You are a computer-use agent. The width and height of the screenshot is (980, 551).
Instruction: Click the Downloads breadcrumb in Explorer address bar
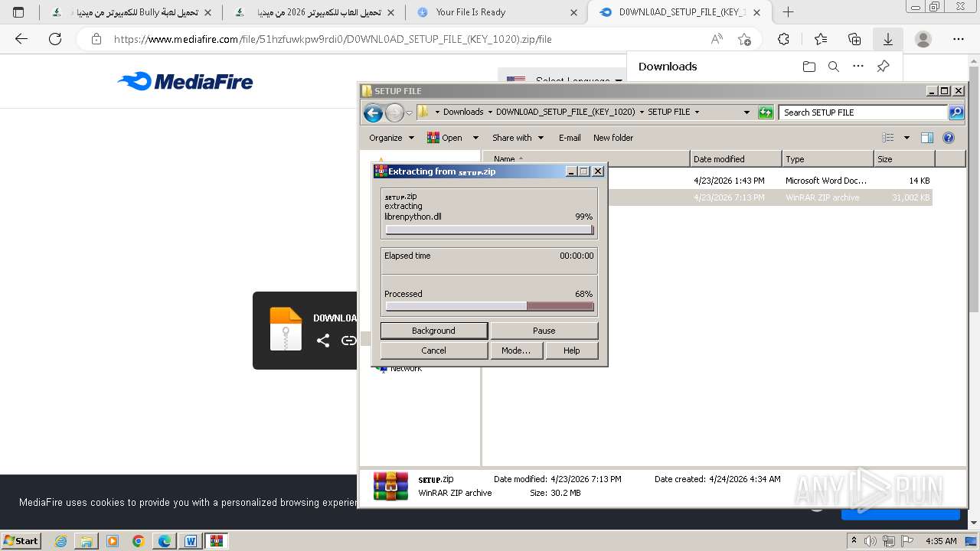[463, 112]
